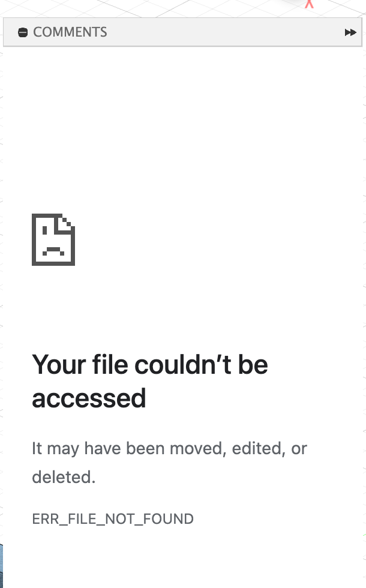Screen dimensions: 366x588
Task: Click the frowning mouth on the file icon
Action: (x=53, y=251)
